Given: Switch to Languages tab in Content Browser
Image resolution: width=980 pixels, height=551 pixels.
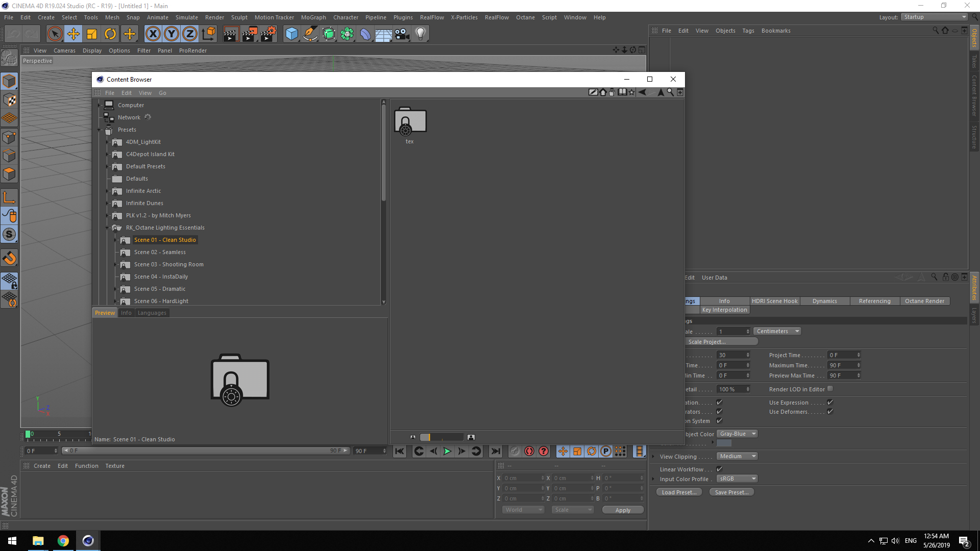Looking at the screenshot, I should click(152, 313).
